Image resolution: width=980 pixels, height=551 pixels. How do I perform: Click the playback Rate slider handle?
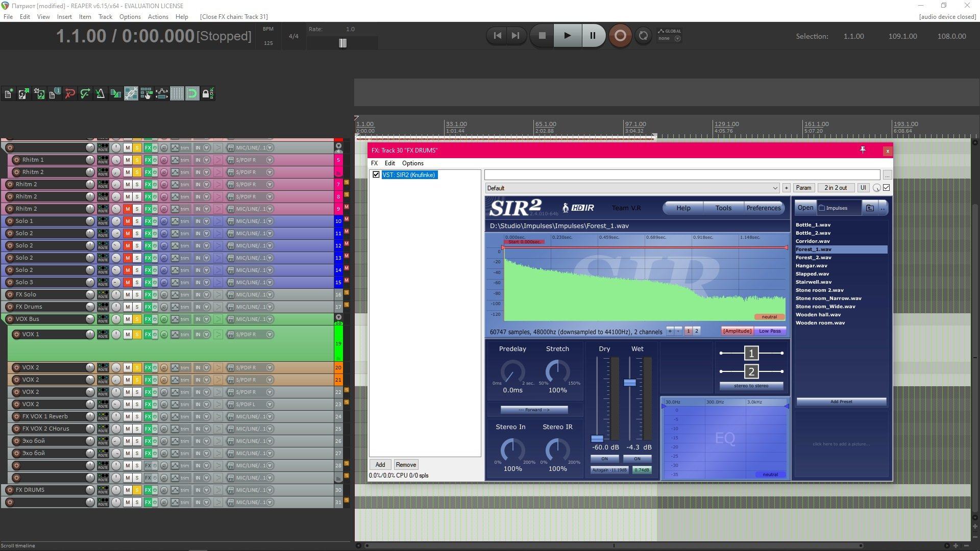[342, 43]
